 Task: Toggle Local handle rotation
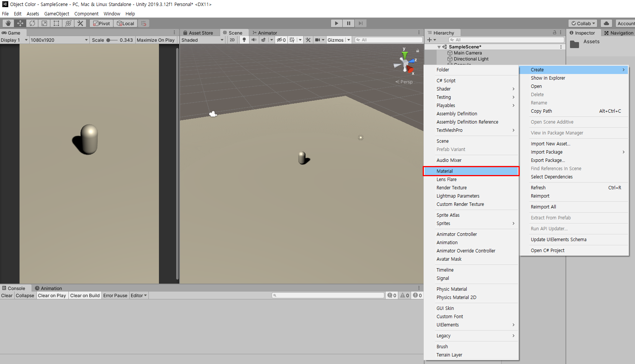[125, 23]
